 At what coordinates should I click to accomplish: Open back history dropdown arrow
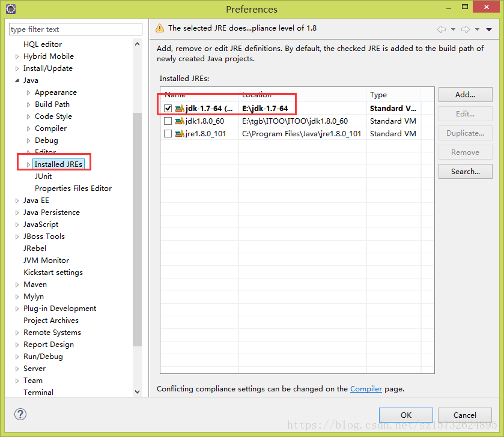pyautogui.click(x=453, y=29)
